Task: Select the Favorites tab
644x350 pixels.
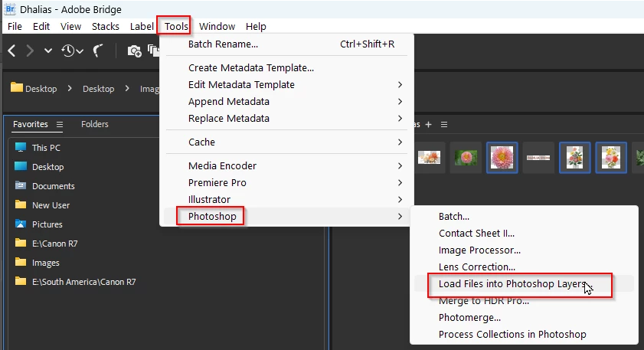Action: [31, 124]
